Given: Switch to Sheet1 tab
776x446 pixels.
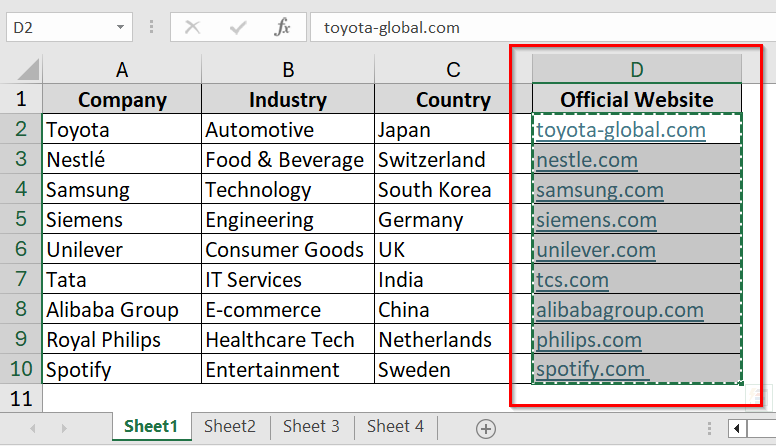Looking at the screenshot, I should 151,426.
